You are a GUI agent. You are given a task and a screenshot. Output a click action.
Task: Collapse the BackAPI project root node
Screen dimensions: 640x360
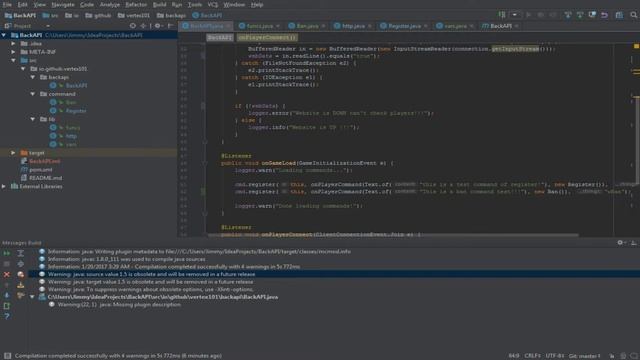[4, 35]
